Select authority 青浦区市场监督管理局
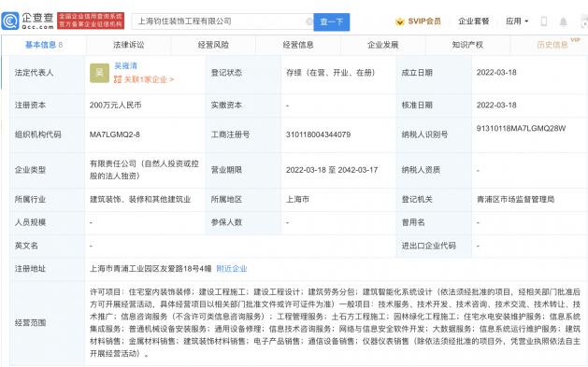 pos(515,199)
